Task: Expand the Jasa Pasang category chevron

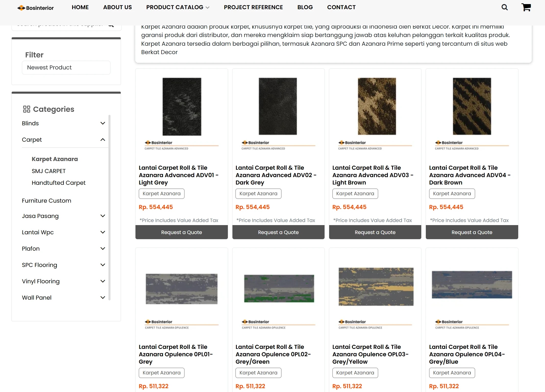Action: (x=103, y=216)
